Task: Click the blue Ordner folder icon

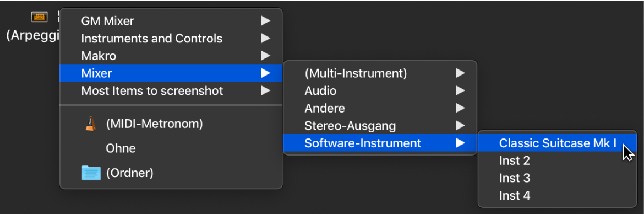Action: (x=91, y=173)
